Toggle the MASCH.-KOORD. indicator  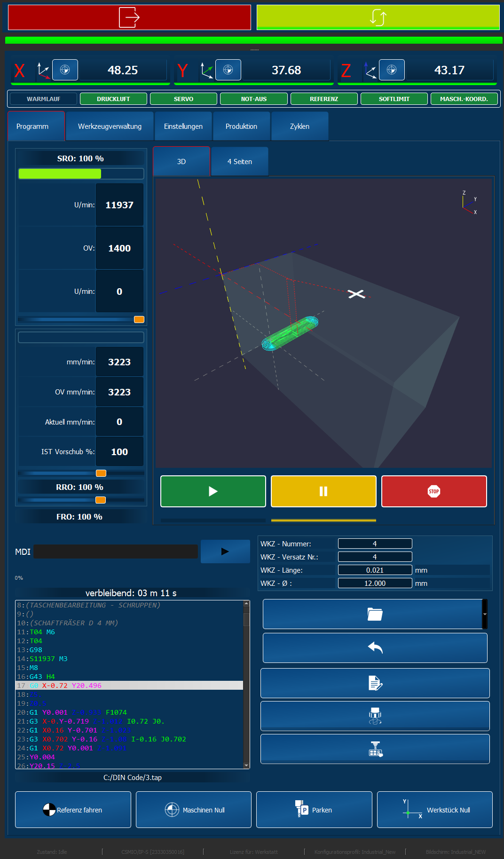tap(464, 99)
